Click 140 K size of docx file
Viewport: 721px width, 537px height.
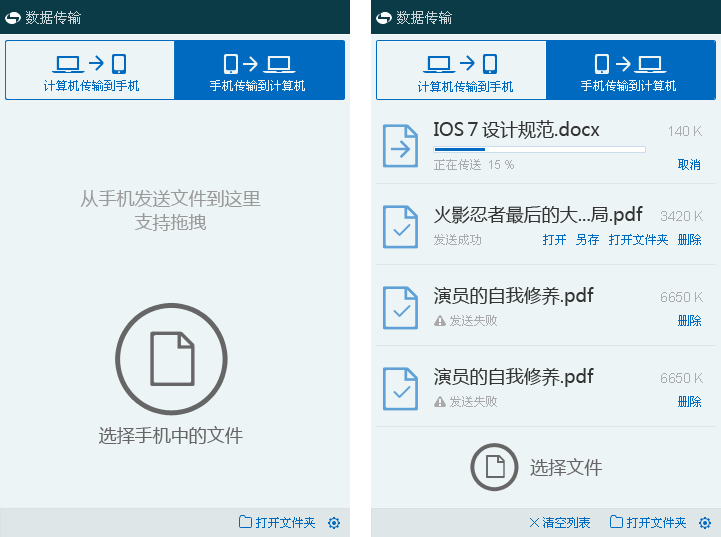click(x=685, y=131)
